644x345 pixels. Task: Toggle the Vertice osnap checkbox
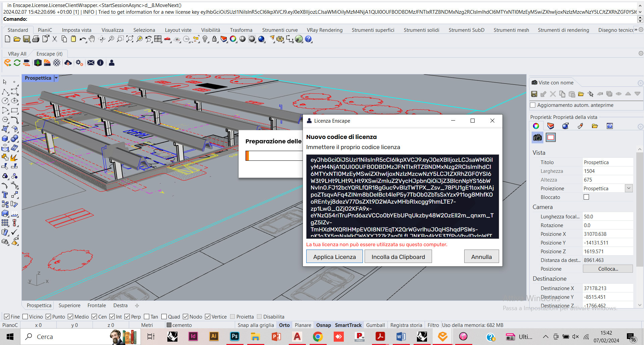point(208,317)
